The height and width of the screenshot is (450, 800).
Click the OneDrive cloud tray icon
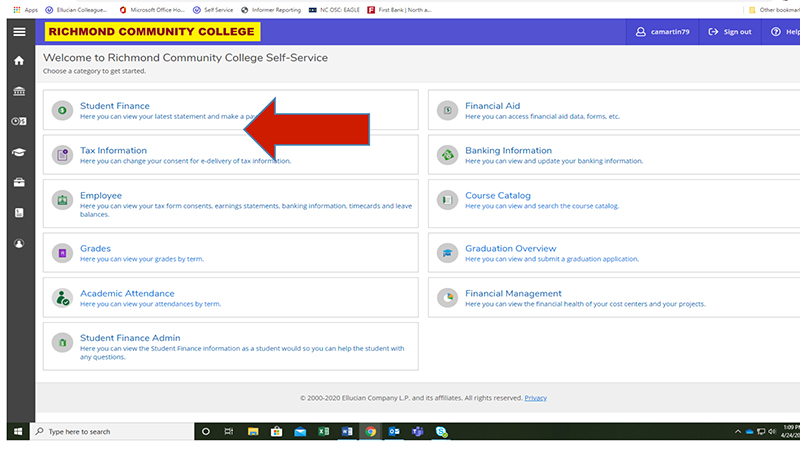point(749,432)
